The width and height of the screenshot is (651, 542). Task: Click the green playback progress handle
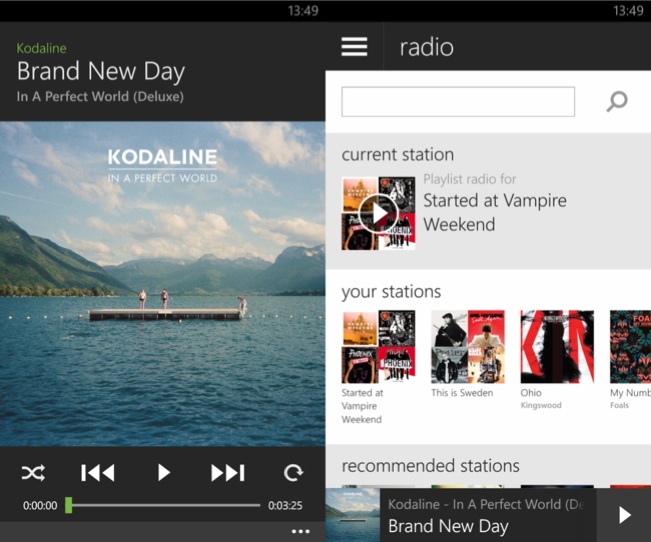point(69,505)
